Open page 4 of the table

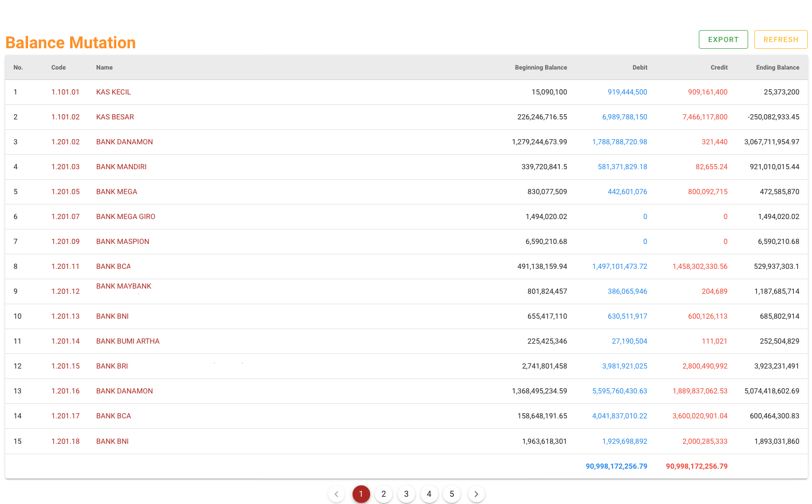pos(429,494)
